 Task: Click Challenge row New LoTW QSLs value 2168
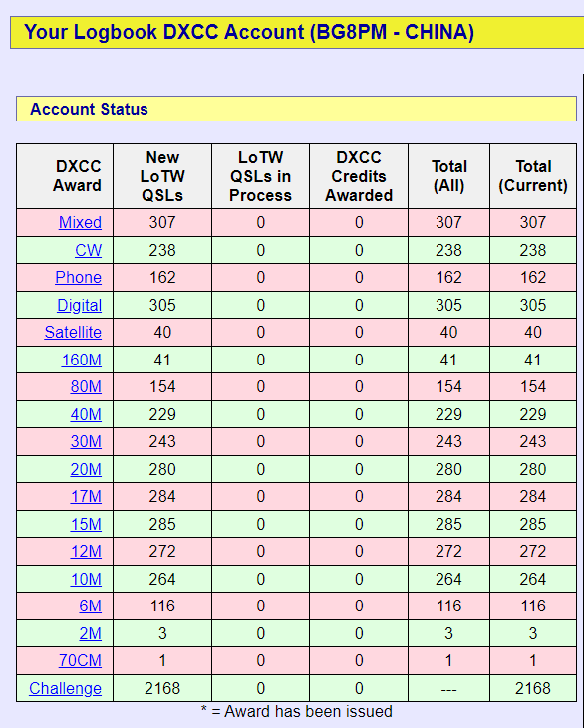(162, 688)
